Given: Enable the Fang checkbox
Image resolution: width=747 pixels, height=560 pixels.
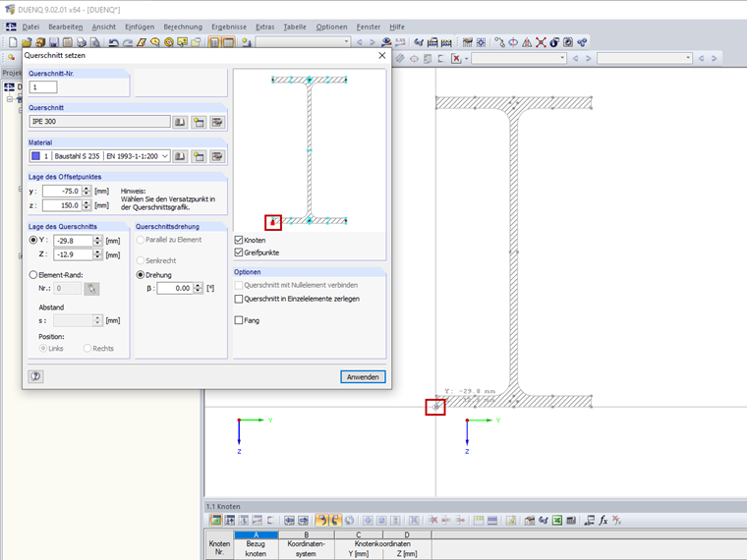Looking at the screenshot, I should click(239, 320).
